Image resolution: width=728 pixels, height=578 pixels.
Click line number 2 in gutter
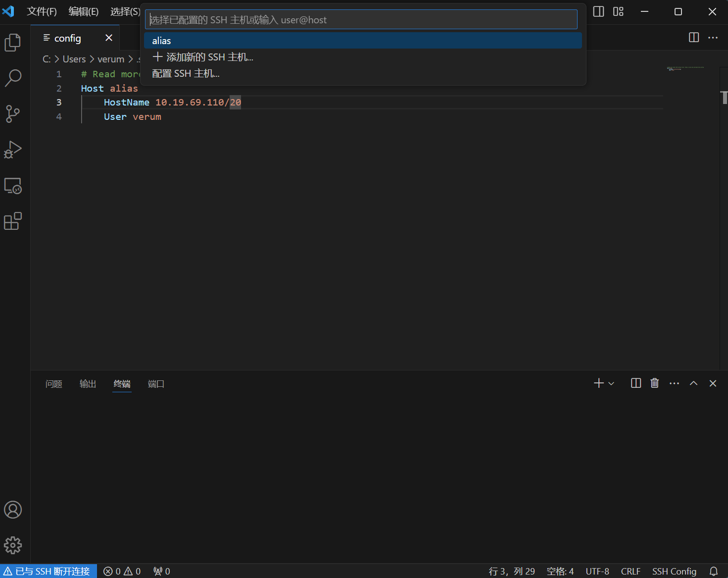click(x=59, y=88)
